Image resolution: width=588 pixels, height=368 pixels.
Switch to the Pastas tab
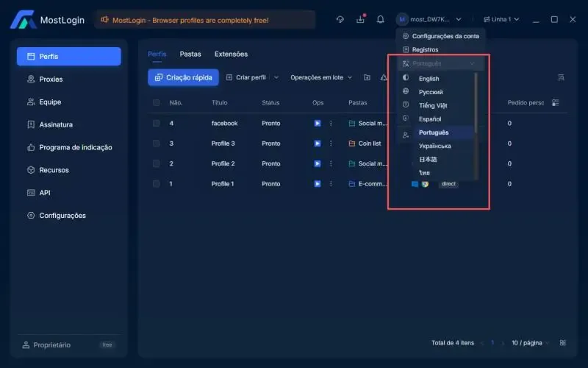click(190, 54)
